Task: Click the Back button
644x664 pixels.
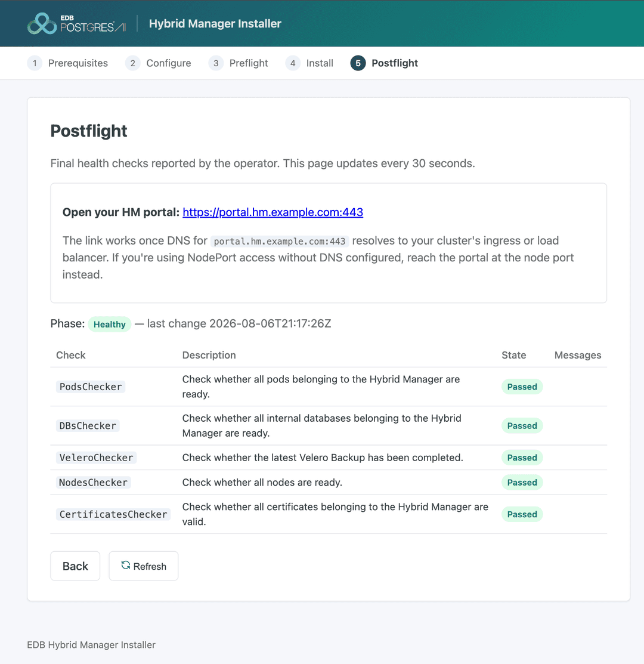Action: tap(75, 566)
